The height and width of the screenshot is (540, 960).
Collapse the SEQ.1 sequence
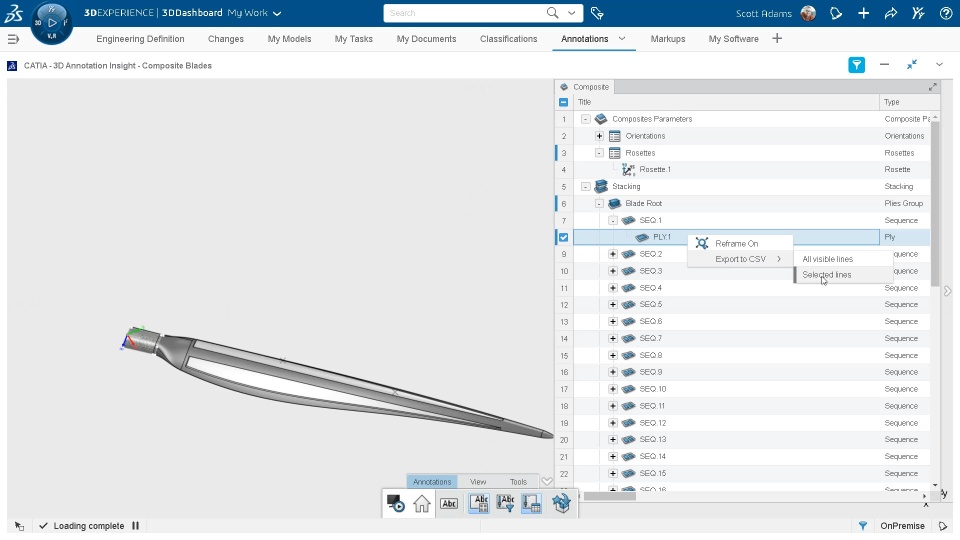[613, 220]
